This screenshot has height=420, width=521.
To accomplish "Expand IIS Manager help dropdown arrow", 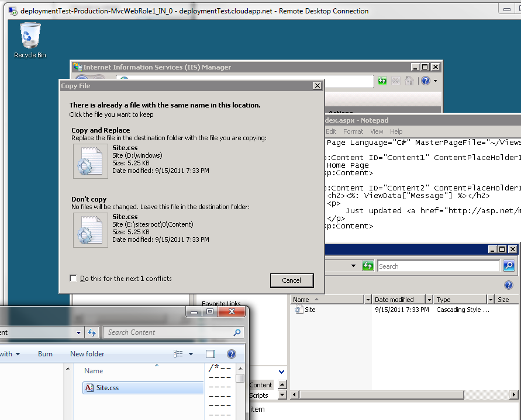I will click(435, 81).
